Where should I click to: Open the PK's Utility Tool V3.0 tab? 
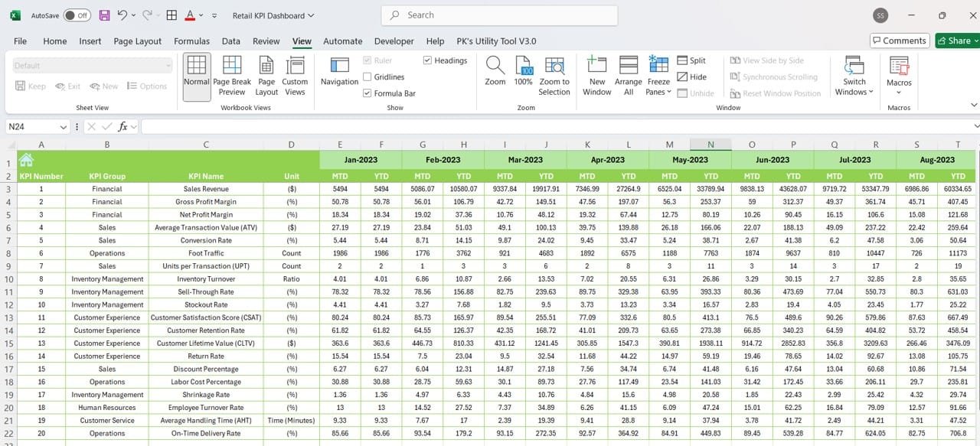tap(496, 41)
